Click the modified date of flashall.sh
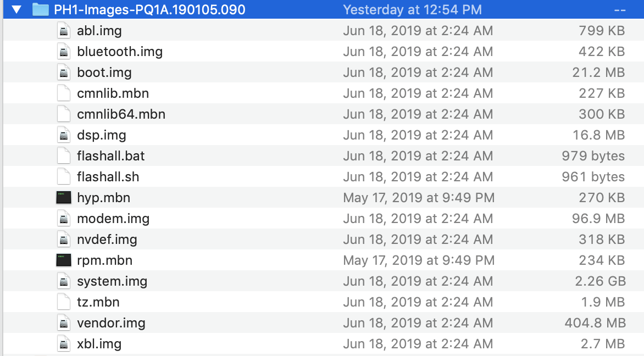644x356 pixels. pos(418,177)
